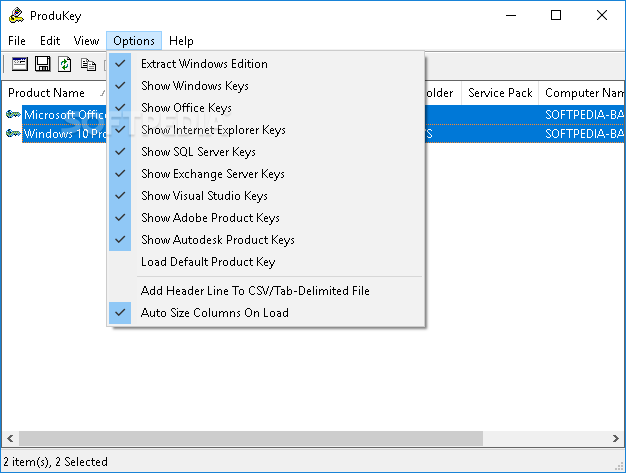The image size is (626, 473).
Task: Close the open Options menu
Action: tap(134, 41)
